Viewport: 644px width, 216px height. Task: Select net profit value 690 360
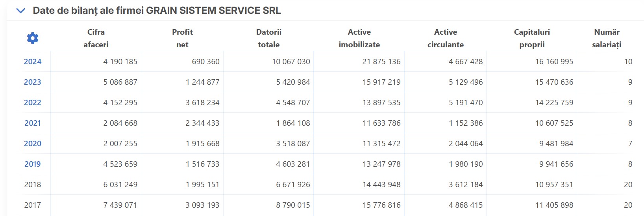point(206,61)
